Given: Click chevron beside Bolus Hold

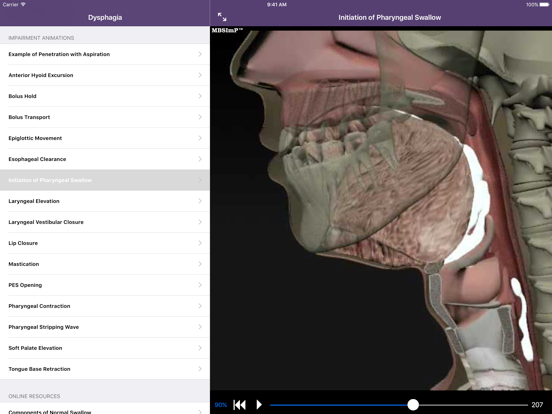Looking at the screenshot, I should [x=200, y=96].
